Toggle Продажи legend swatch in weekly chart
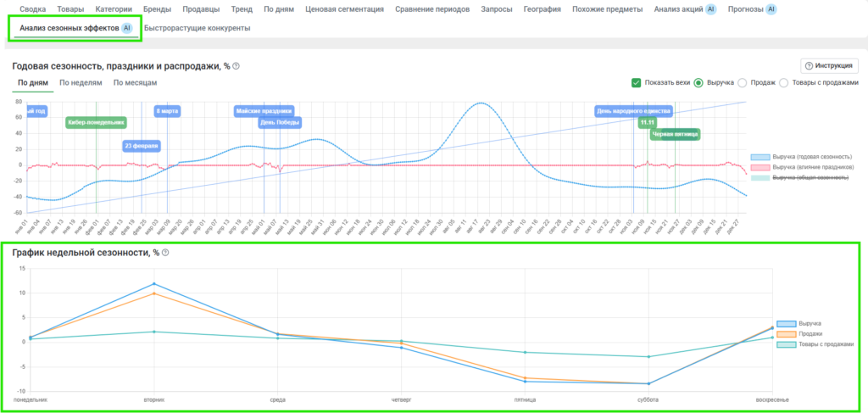 [x=787, y=333]
